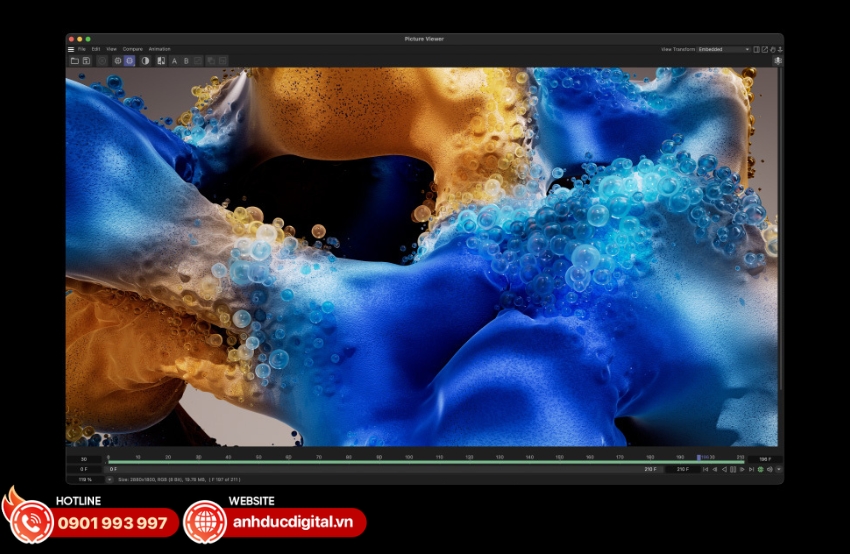Toggle the highlighted blue toolbar button

(x=130, y=61)
